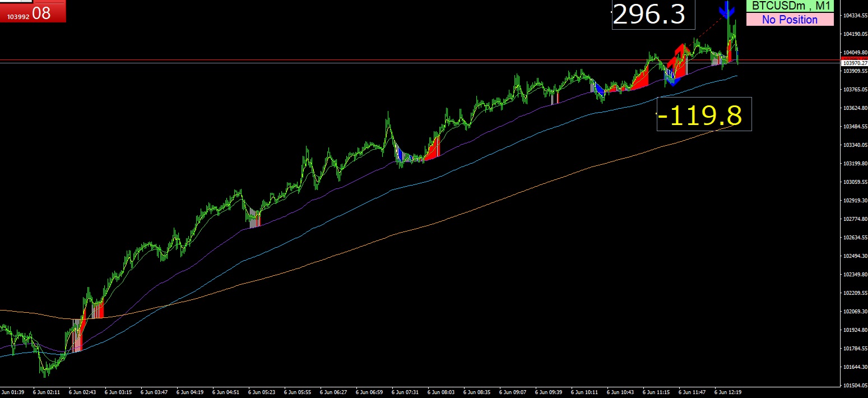Click price scale value 102634.55
The width and height of the screenshot is (868, 398).
tap(855, 237)
